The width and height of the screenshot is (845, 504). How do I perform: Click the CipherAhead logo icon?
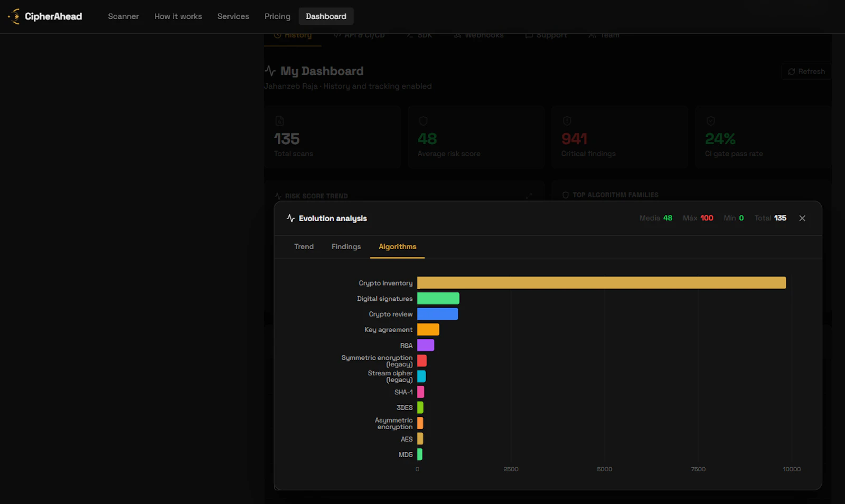pos(14,16)
